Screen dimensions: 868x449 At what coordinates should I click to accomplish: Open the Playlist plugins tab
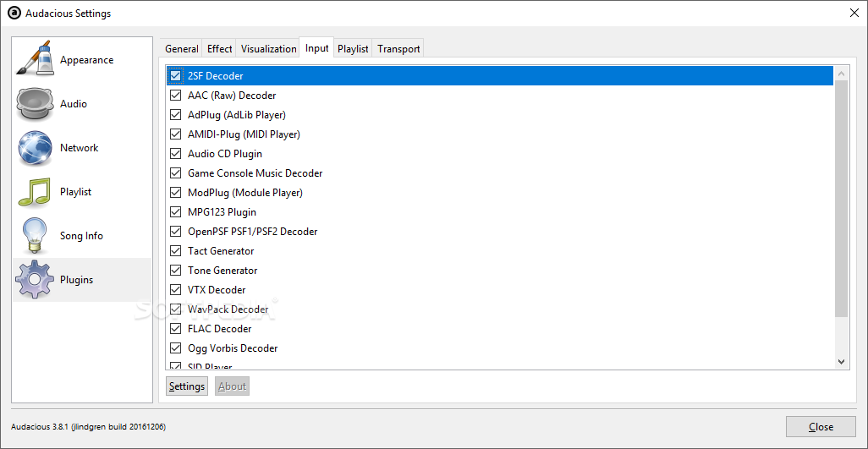pyautogui.click(x=353, y=49)
